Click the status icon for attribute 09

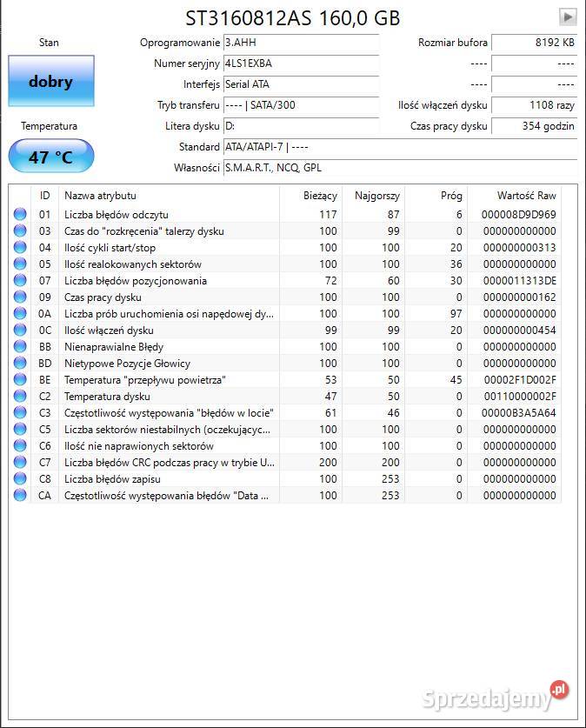pos(20,297)
